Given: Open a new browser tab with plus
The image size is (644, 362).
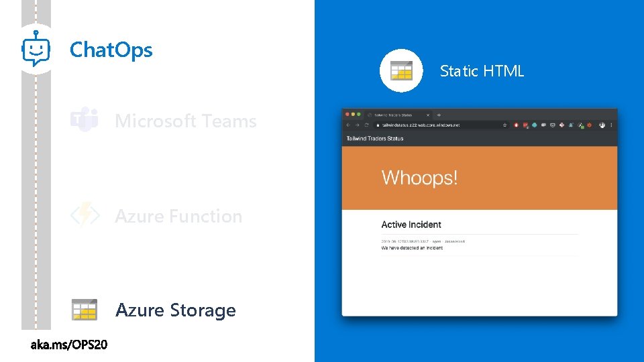Looking at the screenshot, I should pos(439,115).
